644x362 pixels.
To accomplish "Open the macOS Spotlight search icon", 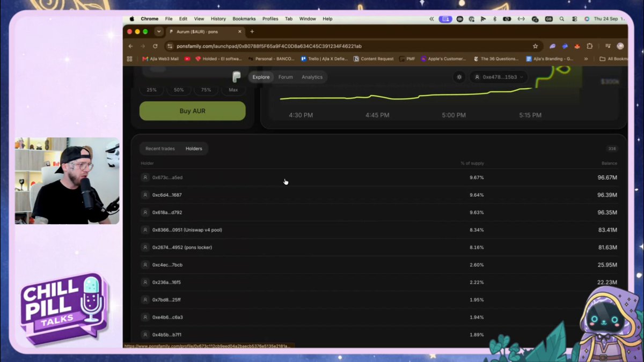I will 562,19.
